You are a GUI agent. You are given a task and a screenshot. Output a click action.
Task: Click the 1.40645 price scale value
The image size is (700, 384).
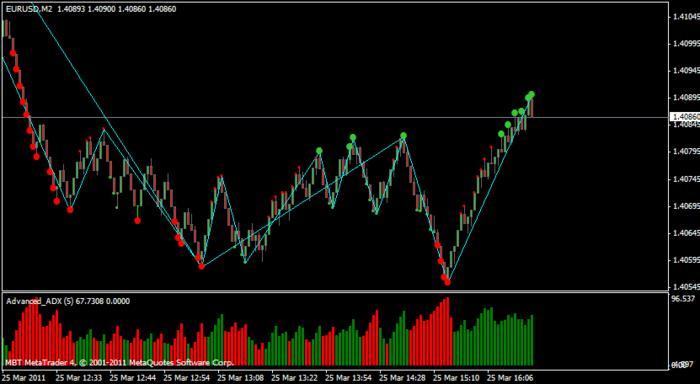[686, 233]
